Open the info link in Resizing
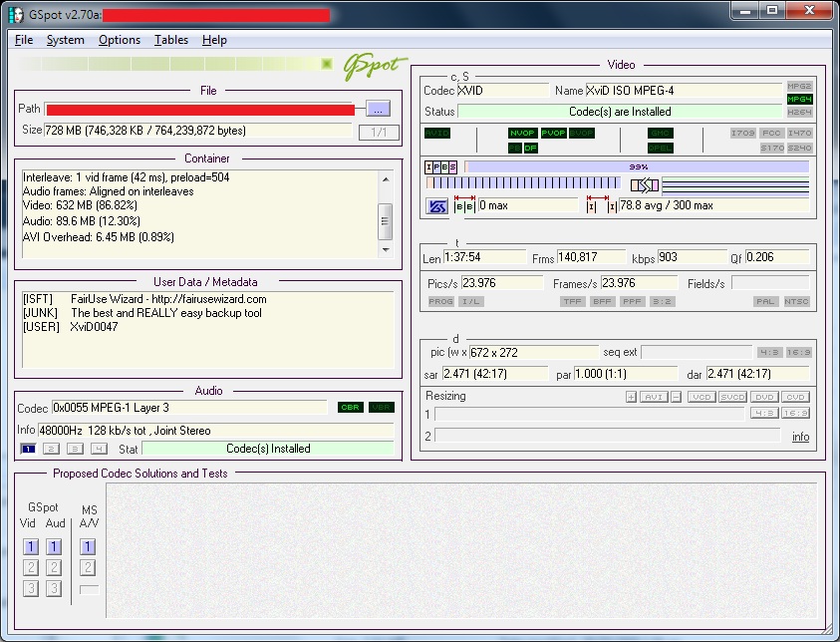Screen dimensions: 840x642 tap(801, 437)
